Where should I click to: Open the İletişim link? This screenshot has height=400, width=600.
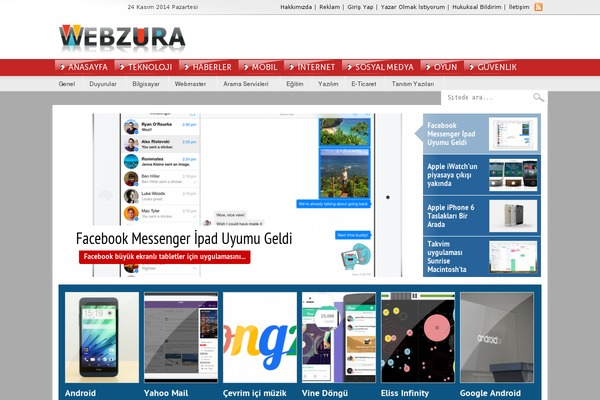click(519, 7)
